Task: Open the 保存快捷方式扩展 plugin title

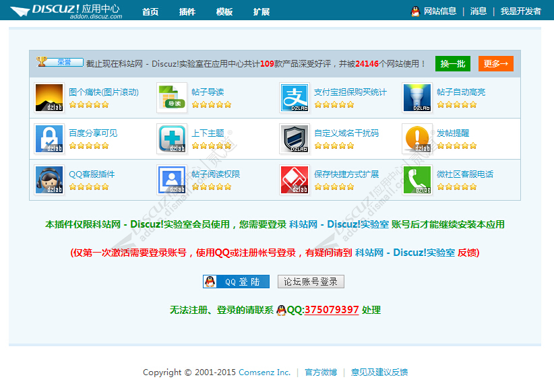Action: (x=346, y=174)
